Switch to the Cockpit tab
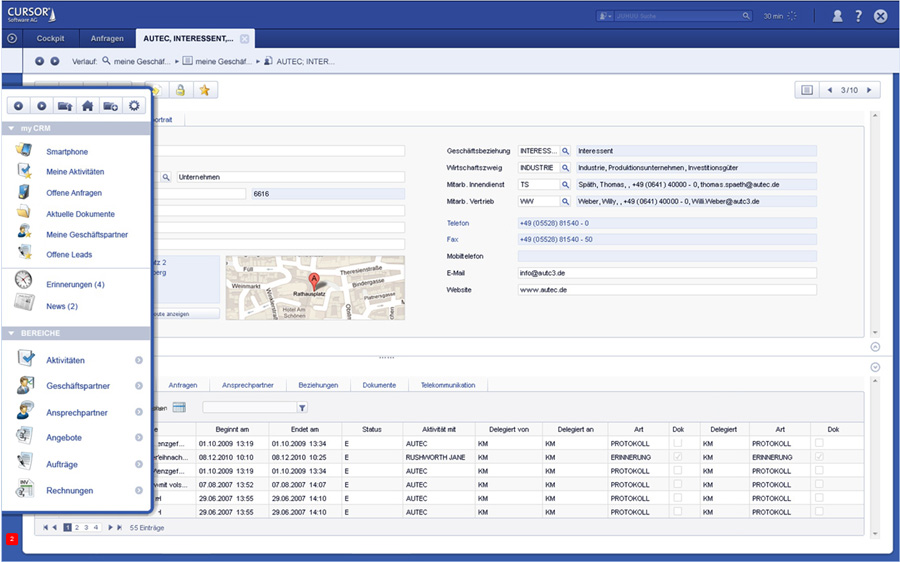 click(51, 38)
